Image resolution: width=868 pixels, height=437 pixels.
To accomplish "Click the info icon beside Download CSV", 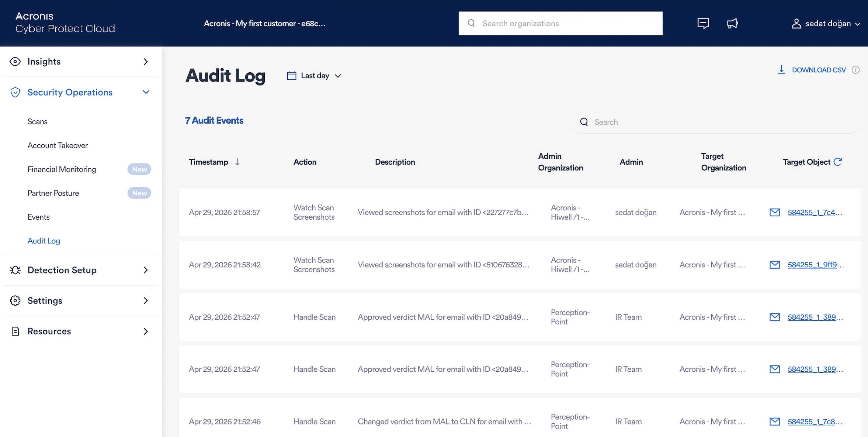I will pyautogui.click(x=856, y=70).
